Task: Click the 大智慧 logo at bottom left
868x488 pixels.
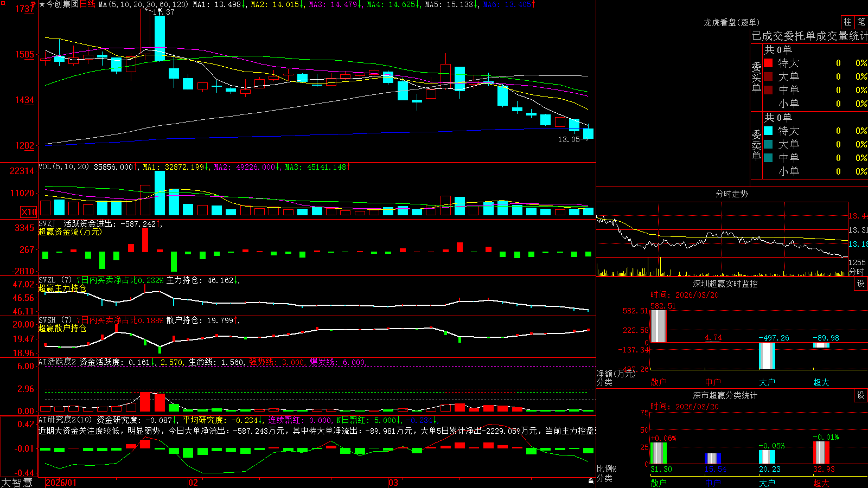Action: pyautogui.click(x=17, y=482)
